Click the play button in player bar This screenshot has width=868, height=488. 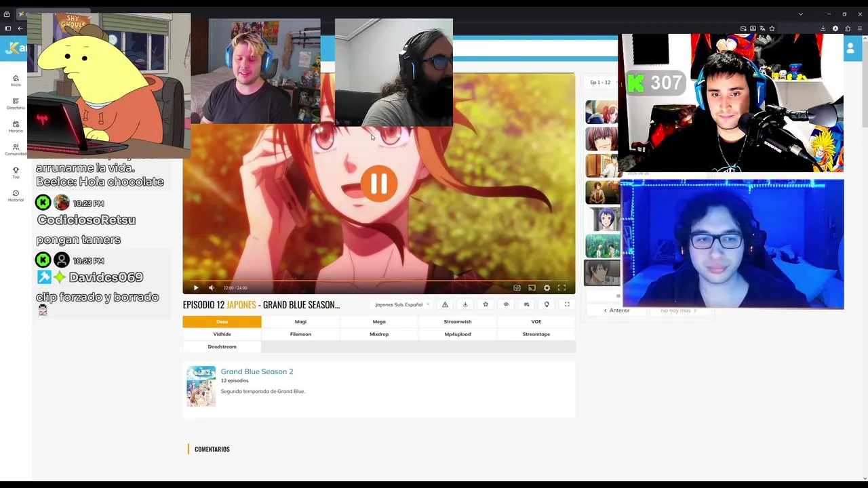pyautogui.click(x=196, y=288)
